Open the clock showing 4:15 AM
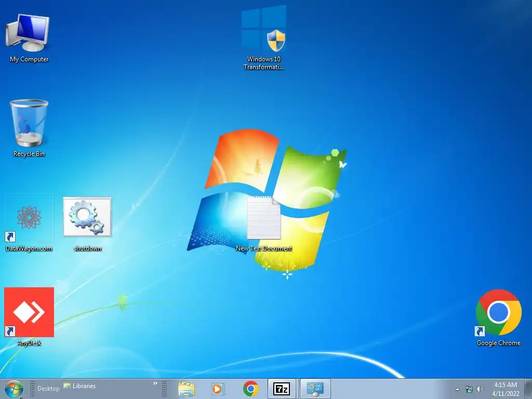This screenshot has height=399, width=532. (506, 389)
